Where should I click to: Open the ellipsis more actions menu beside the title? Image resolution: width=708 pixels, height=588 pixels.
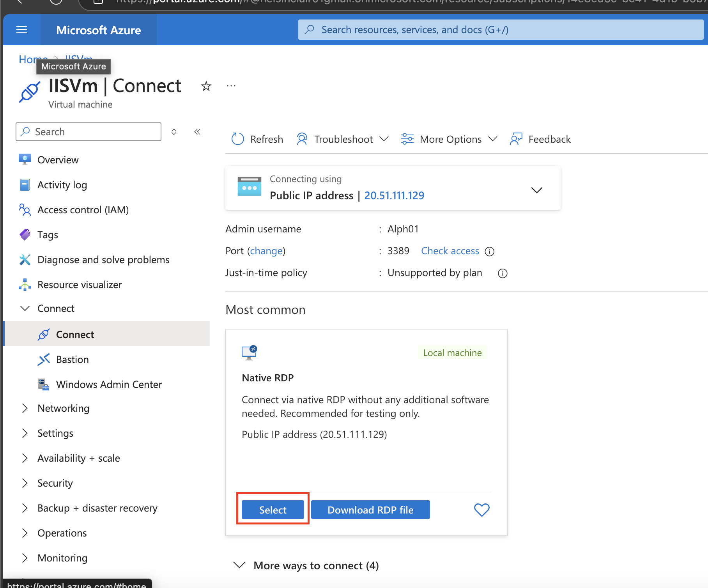point(231,86)
